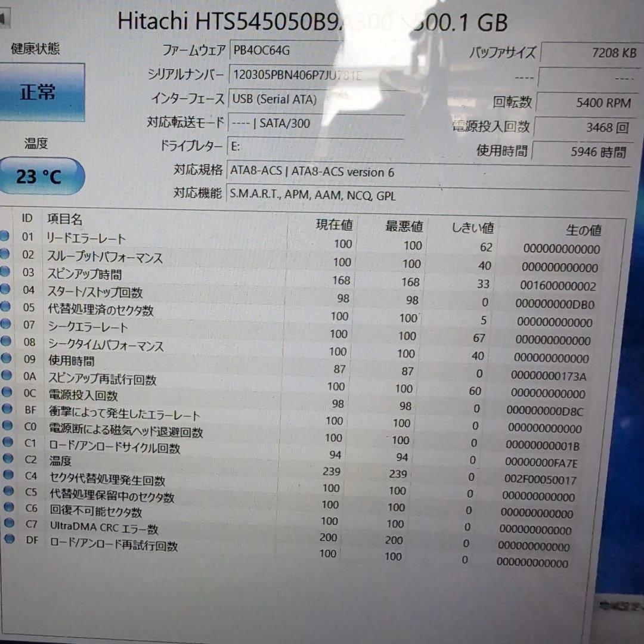
Task: Click the transfer mode field SATA/300
Action: pos(315,123)
